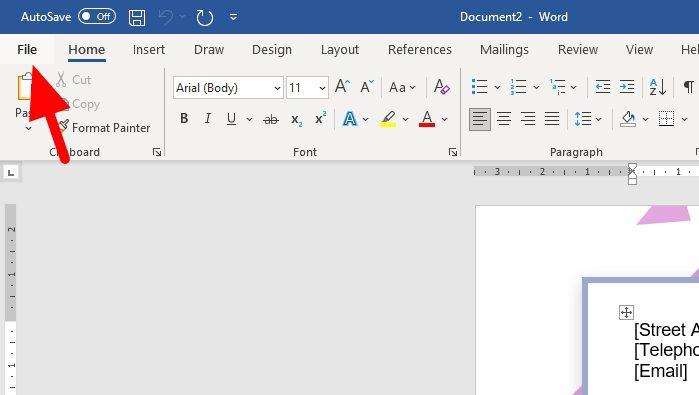The image size is (699, 395).
Task: Select Align Right
Action: point(528,119)
